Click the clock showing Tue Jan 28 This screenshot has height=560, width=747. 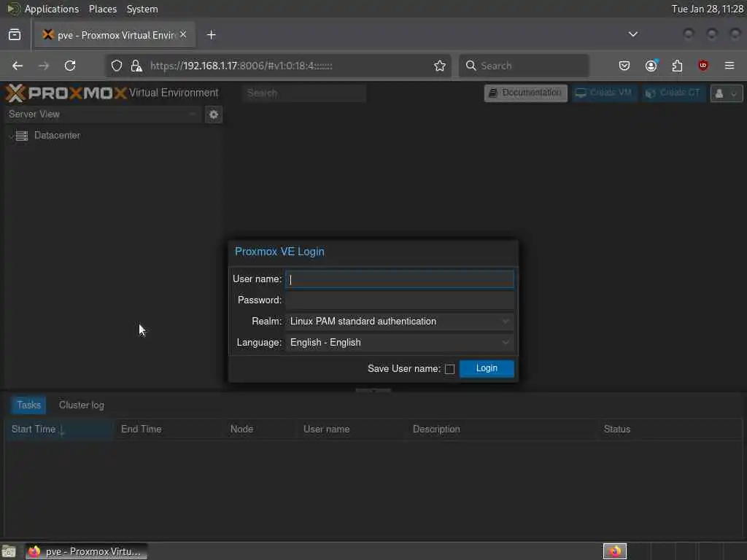(x=708, y=9)
